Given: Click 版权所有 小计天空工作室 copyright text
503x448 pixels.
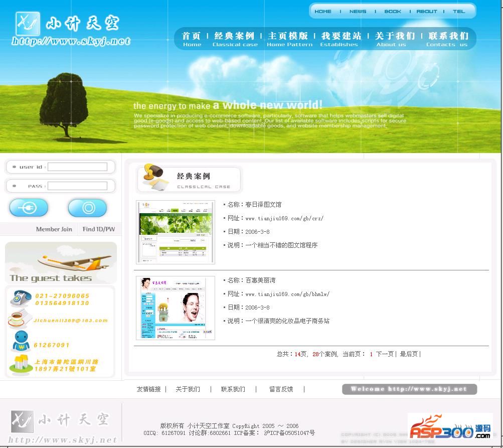Looking at the screenshot, I should coord(195,426).
